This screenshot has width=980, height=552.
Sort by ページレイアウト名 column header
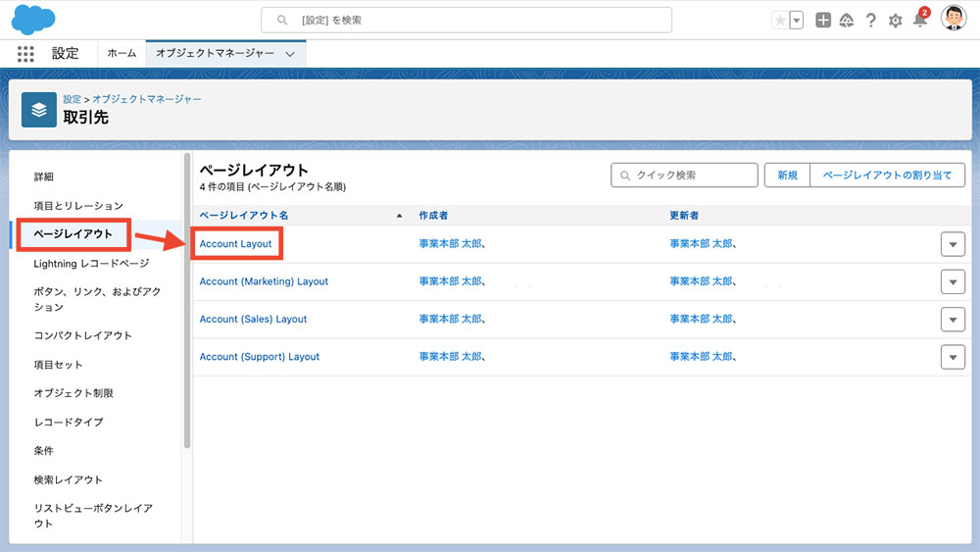pos(244,215)
